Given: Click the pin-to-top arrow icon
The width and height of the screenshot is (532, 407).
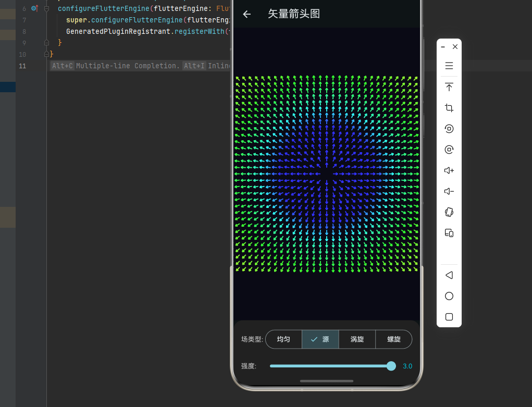Looking at the screenshot, I should pyautogui.click(x=449, y=87).
